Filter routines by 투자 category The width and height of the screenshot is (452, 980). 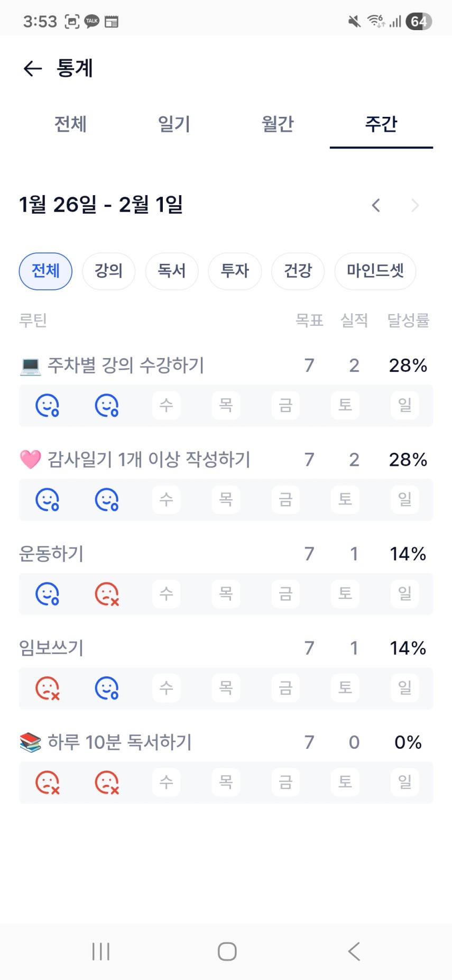tap(235, 271)
